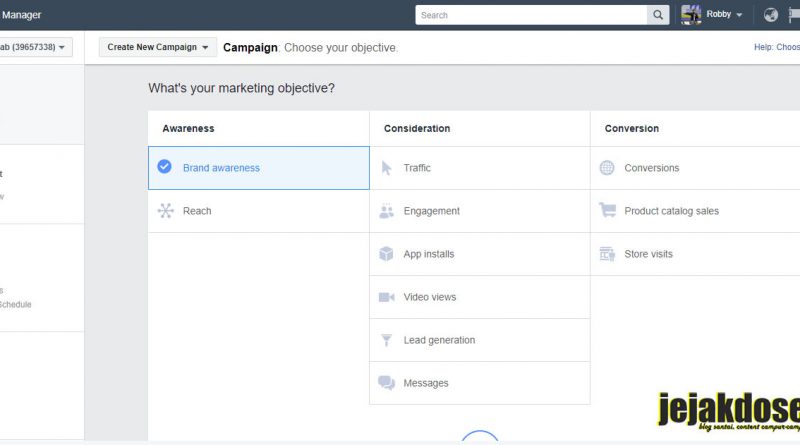This screenshot has height=445, width=800.
Task: Click the App installs box icon
Action: (386, 254)
